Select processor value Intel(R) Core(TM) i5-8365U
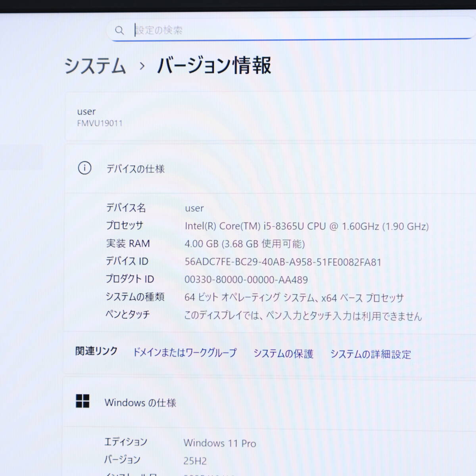The width and height of the screenshot is (476, 476). [307, 226]
